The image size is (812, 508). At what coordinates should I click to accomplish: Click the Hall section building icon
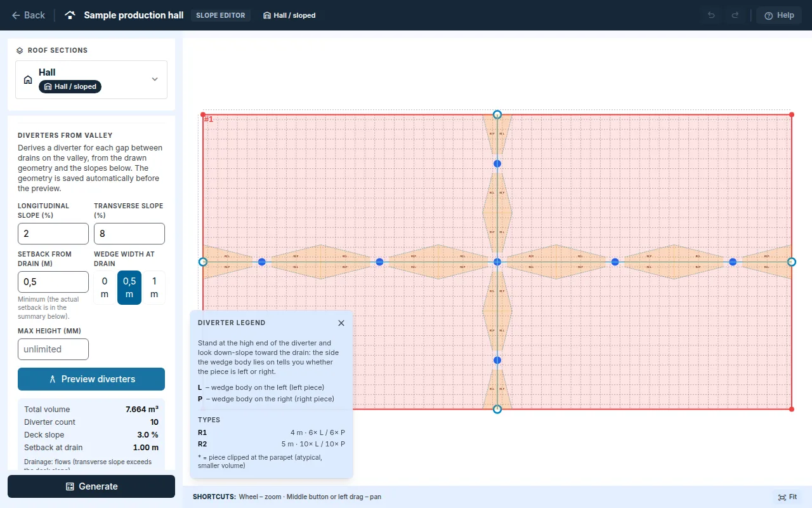[x=28, y=80]
